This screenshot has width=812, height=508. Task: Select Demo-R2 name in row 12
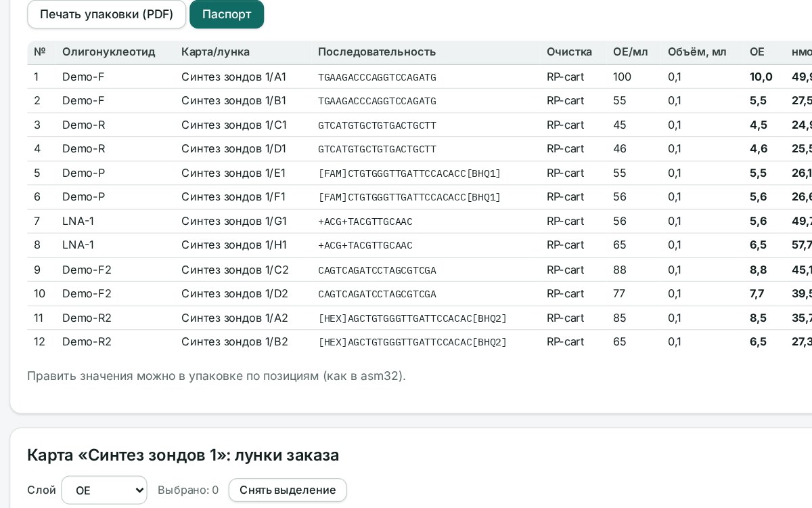point(87,341)
